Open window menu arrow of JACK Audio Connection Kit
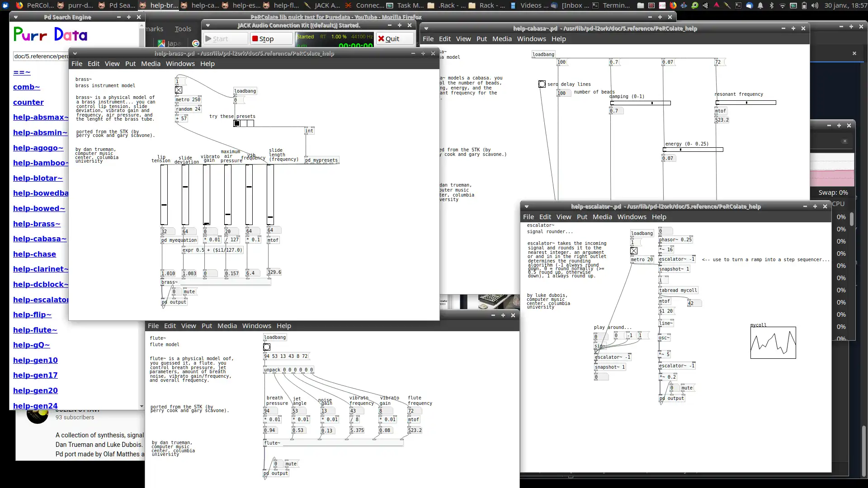The height and width of the screenshot is (488, 868). coord(208,25)
